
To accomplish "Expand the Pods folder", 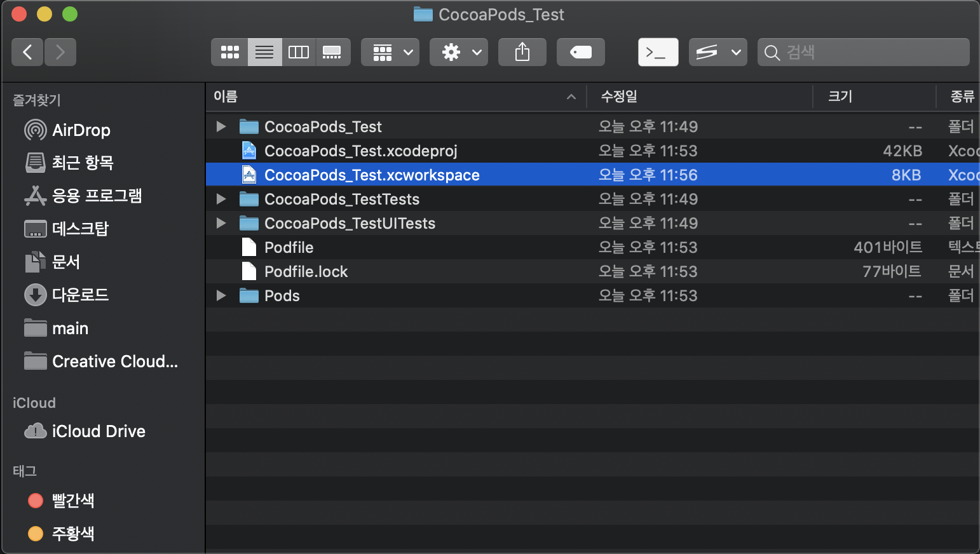I will pos(221,295).
